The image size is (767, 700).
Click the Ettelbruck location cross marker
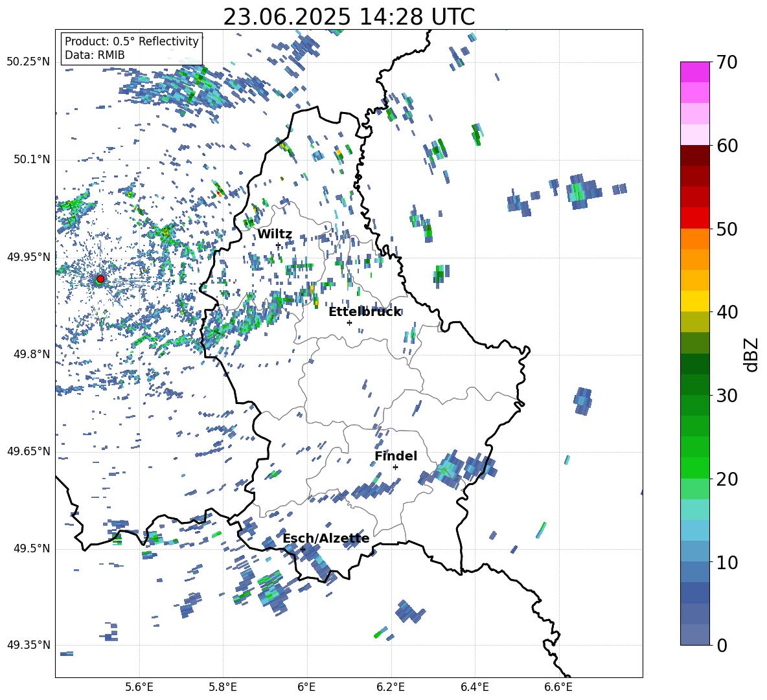(349, 322)
